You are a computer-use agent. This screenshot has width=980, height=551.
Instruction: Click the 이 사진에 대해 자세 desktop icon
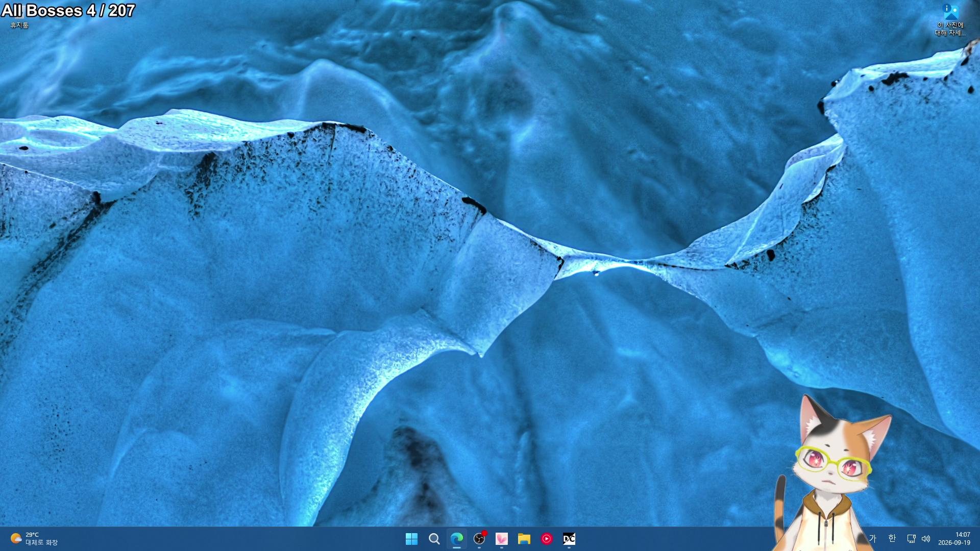coord(950,20)
